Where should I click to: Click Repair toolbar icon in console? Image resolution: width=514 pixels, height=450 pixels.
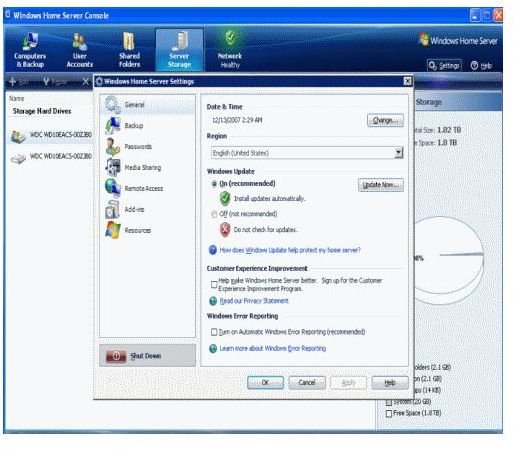[46, 82]
